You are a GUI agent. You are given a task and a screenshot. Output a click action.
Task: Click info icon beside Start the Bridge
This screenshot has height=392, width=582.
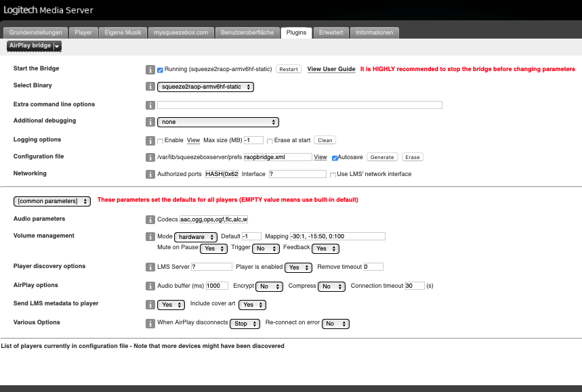(150, 70)
